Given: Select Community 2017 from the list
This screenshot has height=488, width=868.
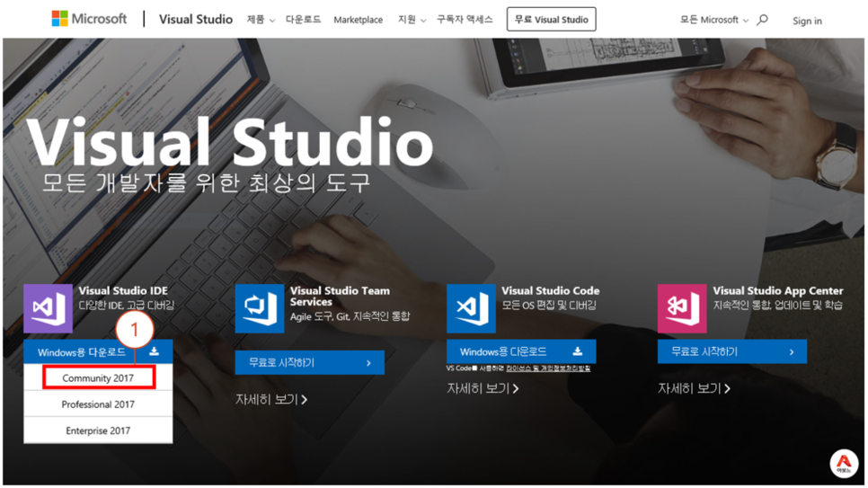Looking at the screenshot, I should coord(98,378).
